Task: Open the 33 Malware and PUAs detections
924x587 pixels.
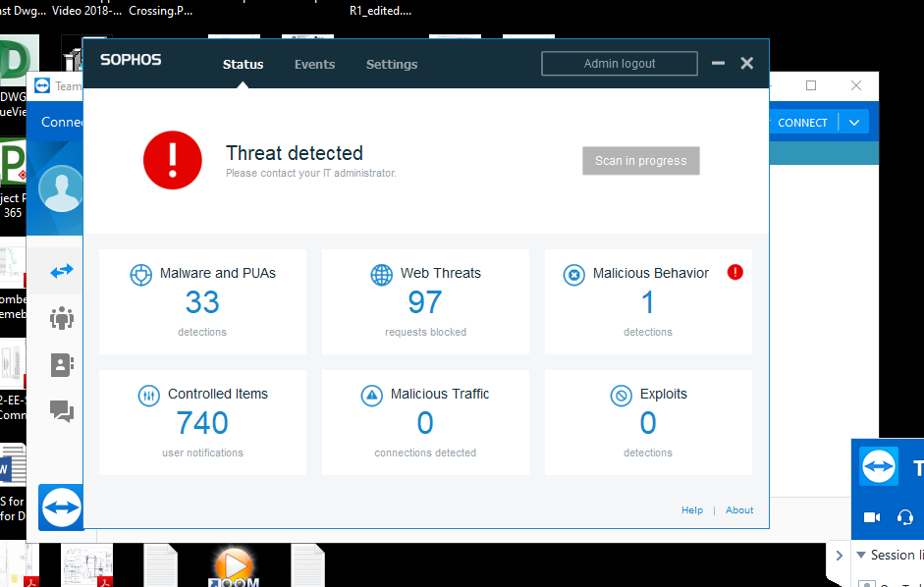Action: [x=202, y=302]
